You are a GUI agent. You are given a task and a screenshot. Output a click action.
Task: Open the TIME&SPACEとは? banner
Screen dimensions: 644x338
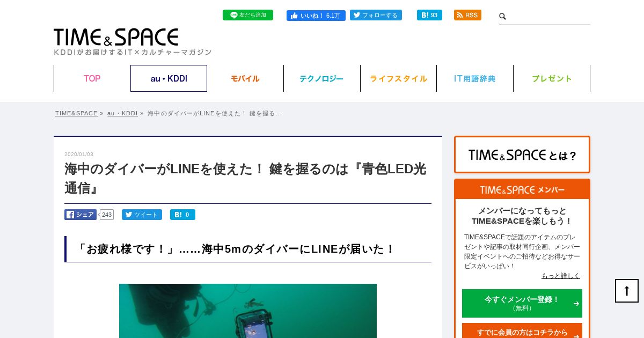522,155
